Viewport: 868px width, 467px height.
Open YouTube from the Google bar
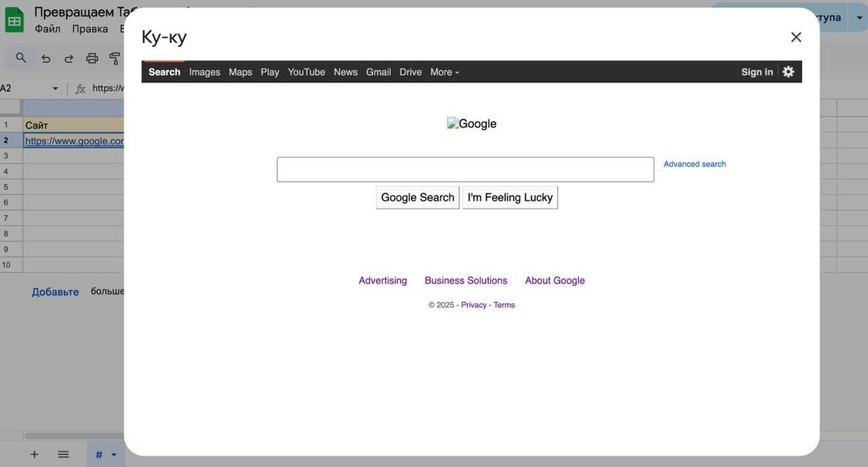[x=307, y=72]
